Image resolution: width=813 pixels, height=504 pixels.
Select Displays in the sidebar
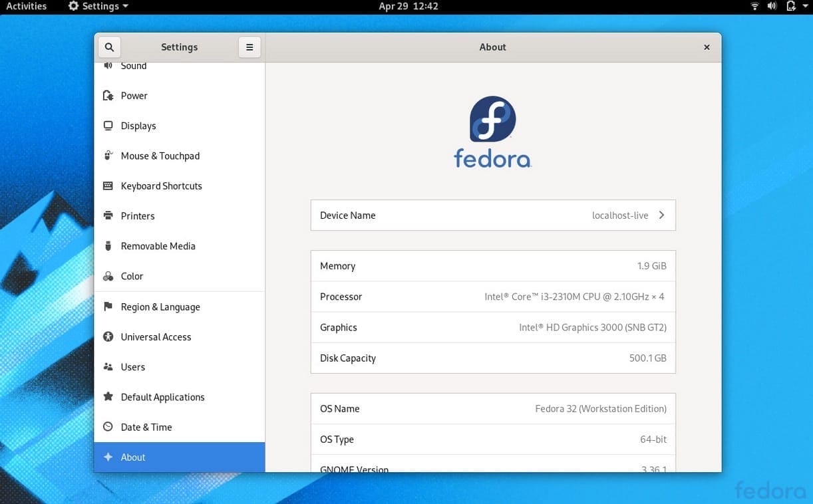(180, 126)
